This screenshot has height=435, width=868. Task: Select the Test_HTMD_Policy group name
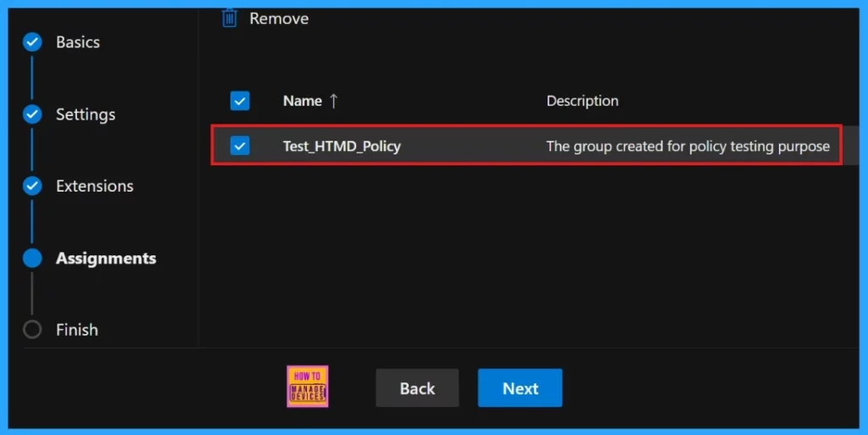pyautogui.click(x=342, y=146)
